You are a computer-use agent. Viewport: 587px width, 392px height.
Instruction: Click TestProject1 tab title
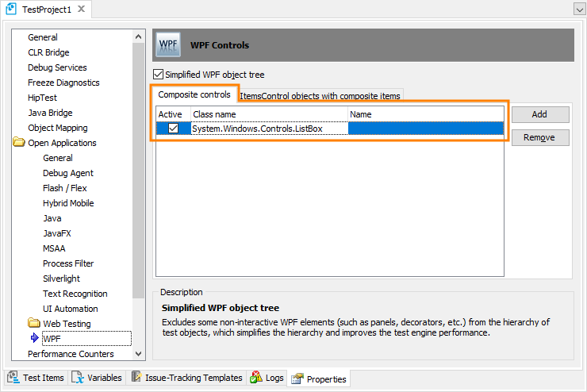click(47, 10)
